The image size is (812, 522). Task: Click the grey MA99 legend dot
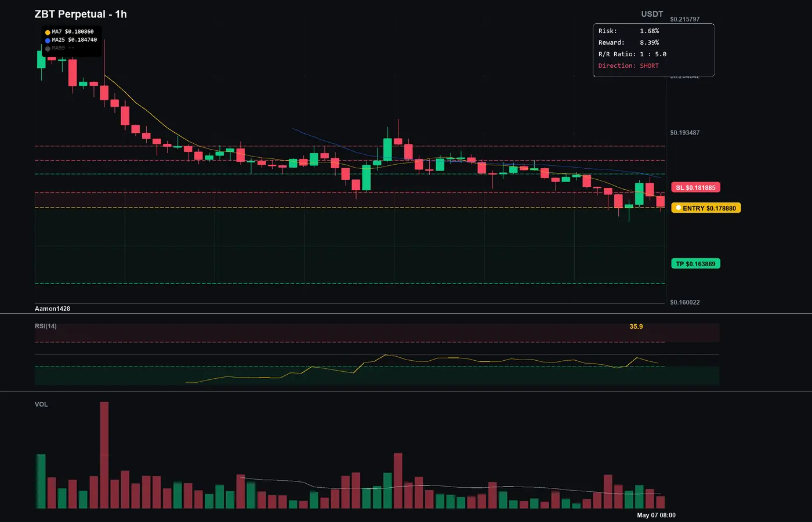(48, 49)
